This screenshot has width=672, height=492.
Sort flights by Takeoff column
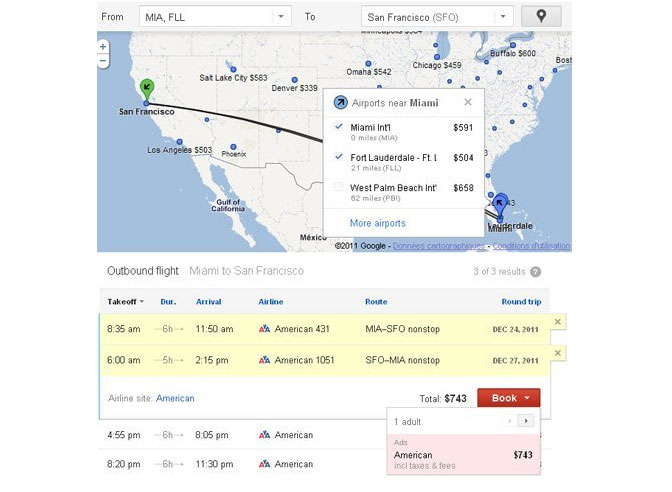pyautogui.click(x=125, y=301)
